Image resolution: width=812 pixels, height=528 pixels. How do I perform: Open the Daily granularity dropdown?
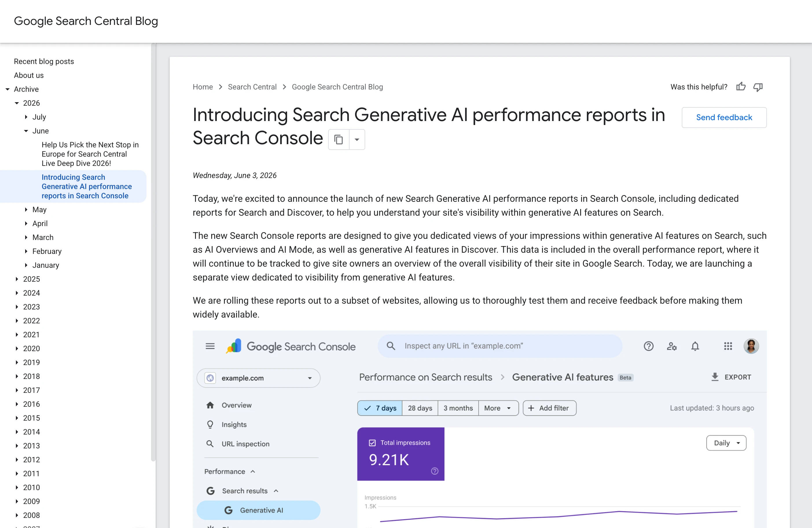pyautogui.click(x=726, y=443)
